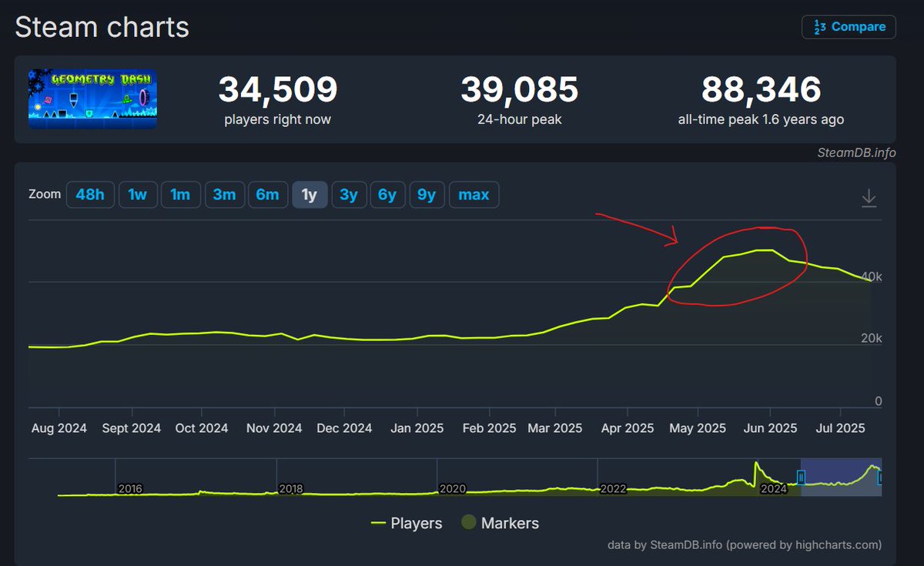Image resolution: width=924 pixels, height=566 pixels.
Task: Click the Oct 2024 axis label
Action: click(x=203, y=428)
